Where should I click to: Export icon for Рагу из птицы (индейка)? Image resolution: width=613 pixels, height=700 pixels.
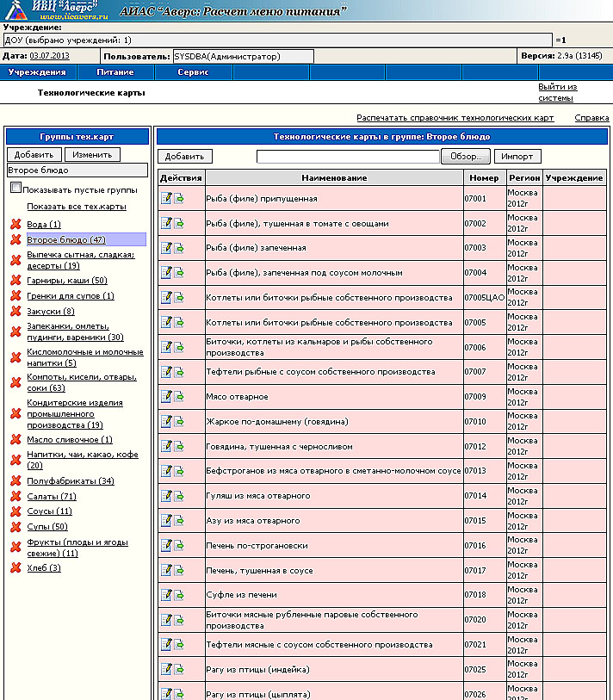click(179, 669)
